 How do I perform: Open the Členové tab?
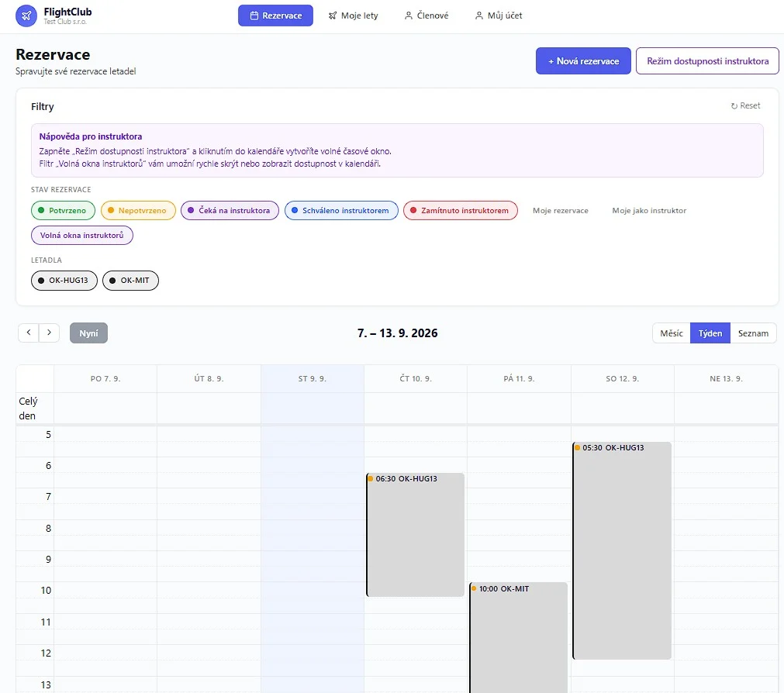click(x=427, y=16)
